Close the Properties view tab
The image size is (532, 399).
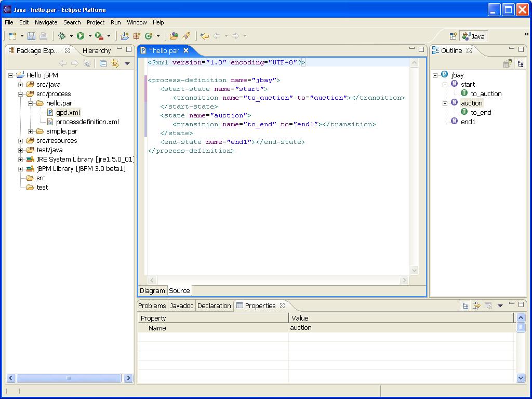pos(282,305)
